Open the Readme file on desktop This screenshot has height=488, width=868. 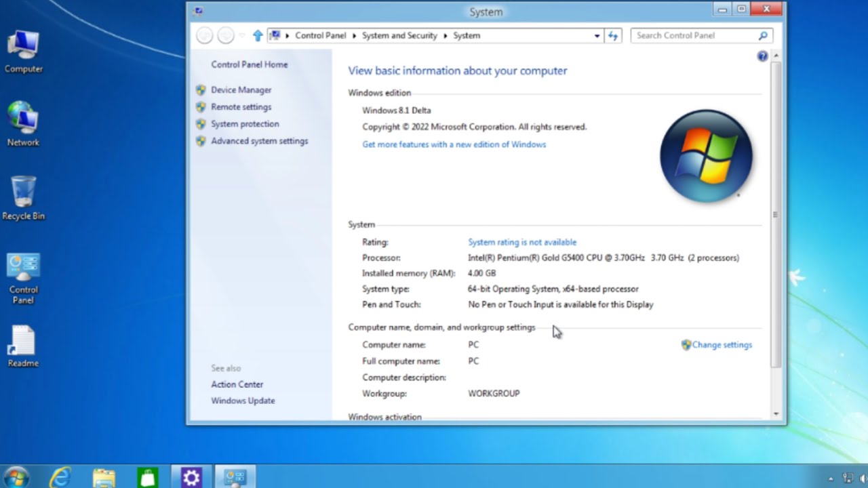23,346
